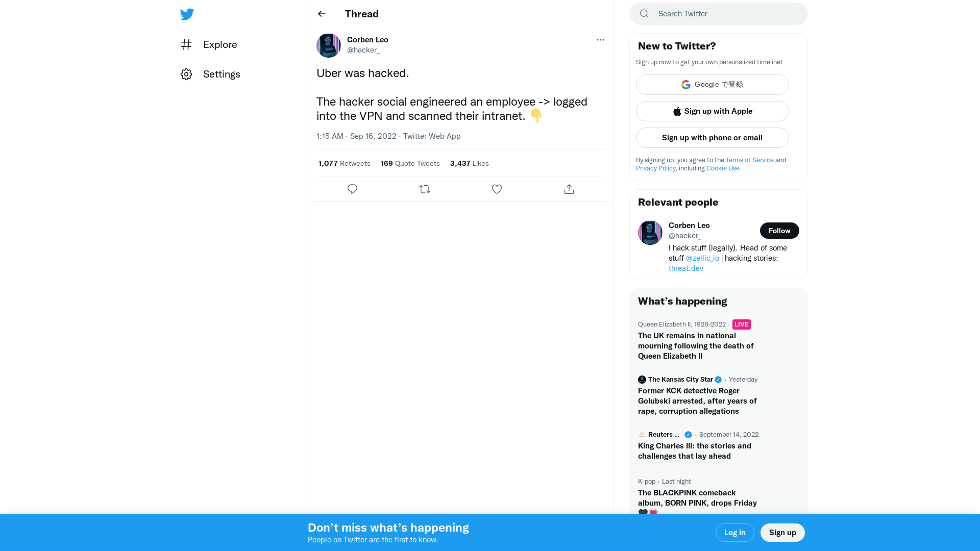Viewport: 980px width, 551px height.
Task: Open the Terms of Service link
Action: (749, 160)
